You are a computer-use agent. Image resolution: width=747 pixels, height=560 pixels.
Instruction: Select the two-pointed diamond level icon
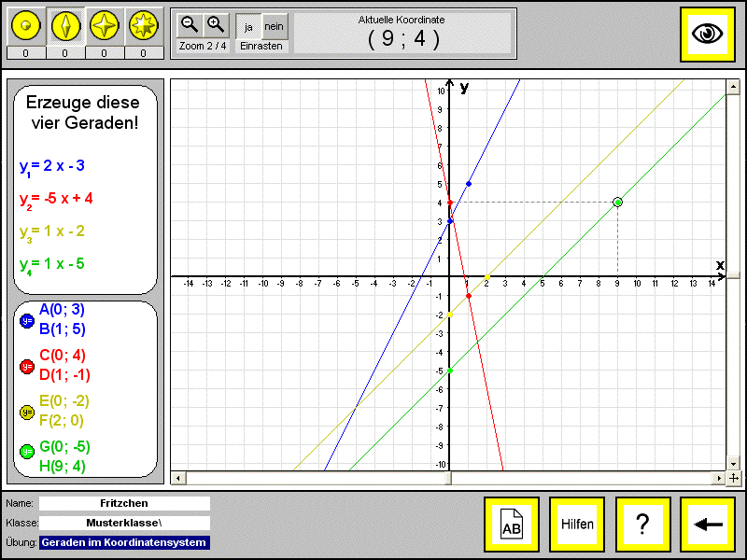(65, 27)
